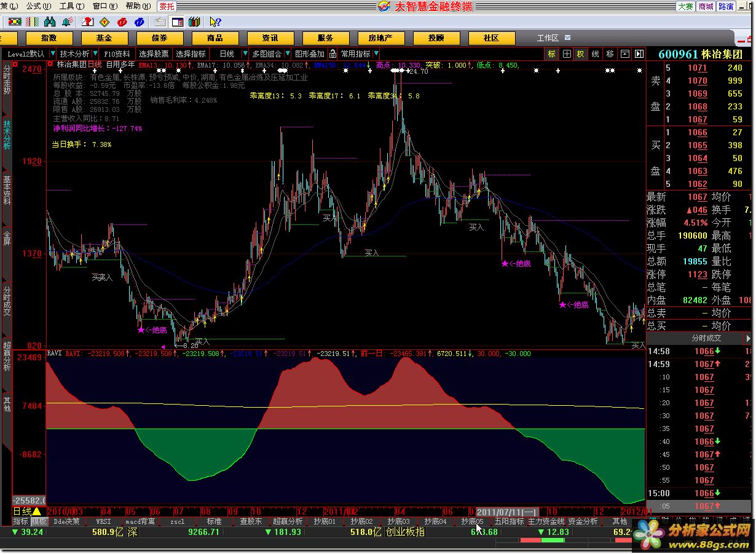Click the 标 chart marker button
Viewport: 756px width, 554px height.
point(551,53)
